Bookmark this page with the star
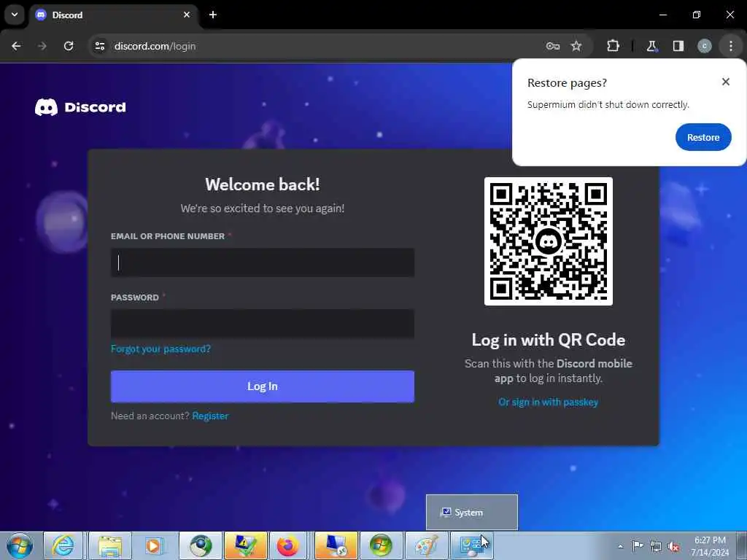The image size is (747, 560). pyautogui.click(x=576, y=46)
